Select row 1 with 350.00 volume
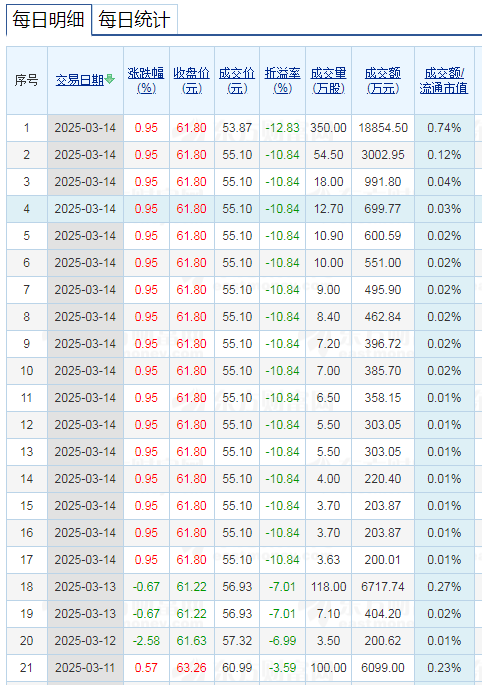This screenshot has height=685, width=482. [x=240, y=128]
